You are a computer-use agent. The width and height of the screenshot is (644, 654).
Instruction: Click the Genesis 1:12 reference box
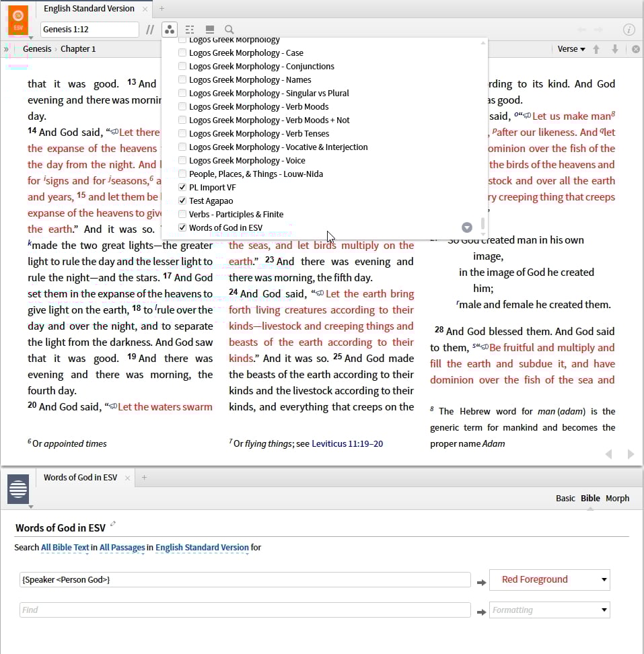tap(90, 30)
